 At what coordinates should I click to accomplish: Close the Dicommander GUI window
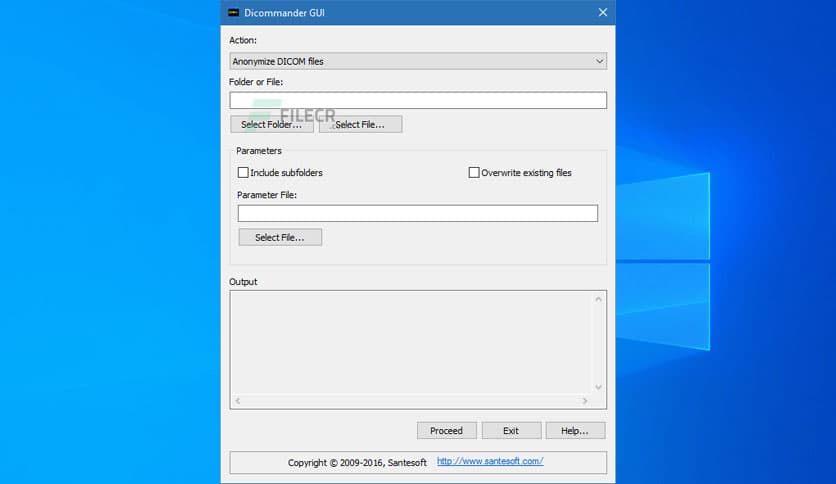coord(602,12)
